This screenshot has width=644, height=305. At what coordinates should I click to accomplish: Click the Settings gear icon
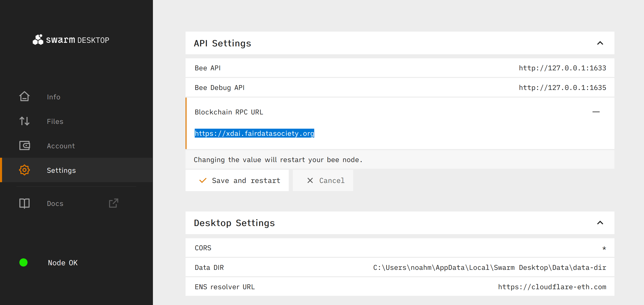(24, 170)
